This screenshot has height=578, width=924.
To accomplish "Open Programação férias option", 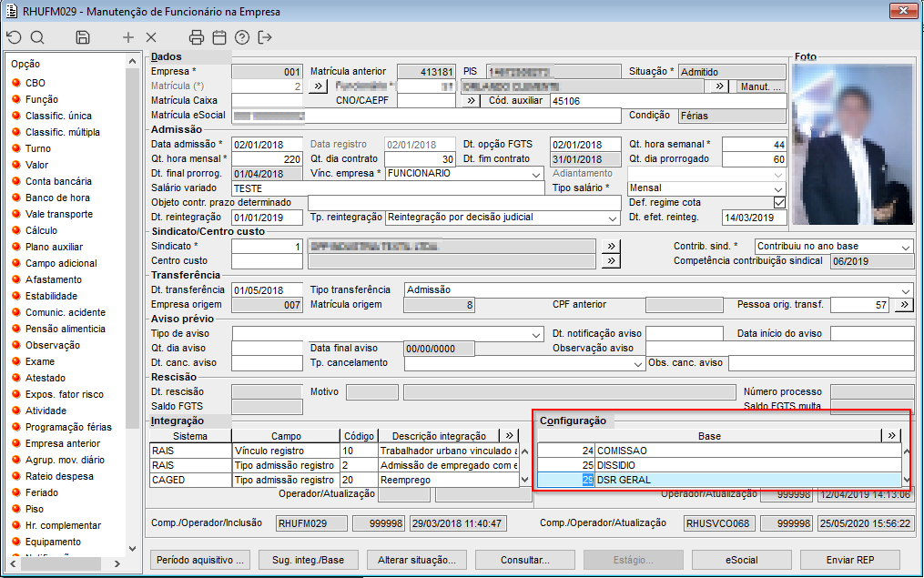I will click(68, 427).
